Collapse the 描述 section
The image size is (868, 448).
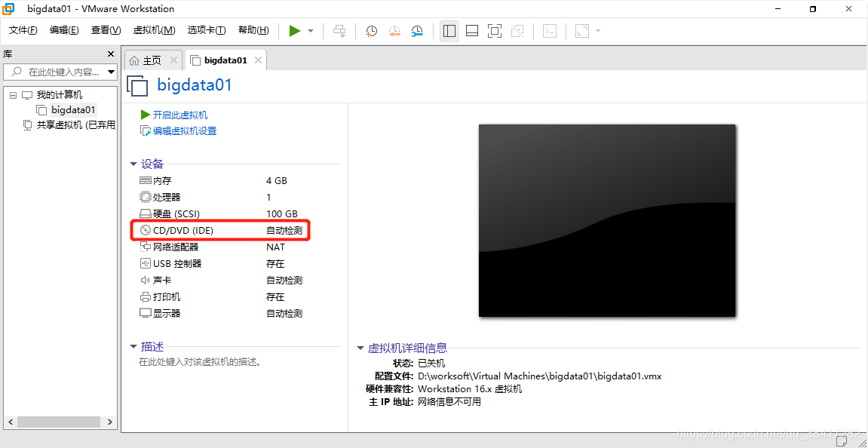[x=133, y=347]
